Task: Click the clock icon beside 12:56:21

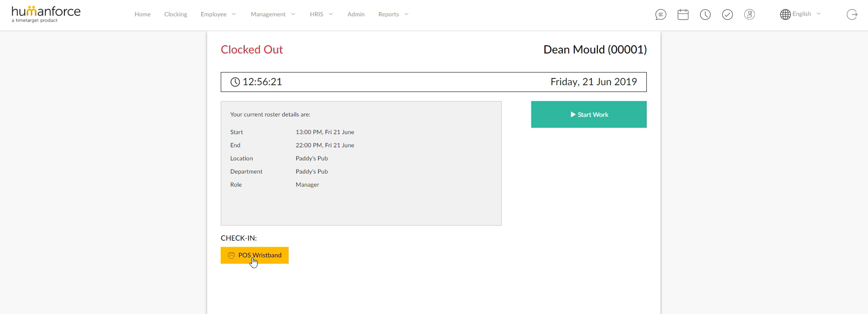Action: click(x=235, y=82)
